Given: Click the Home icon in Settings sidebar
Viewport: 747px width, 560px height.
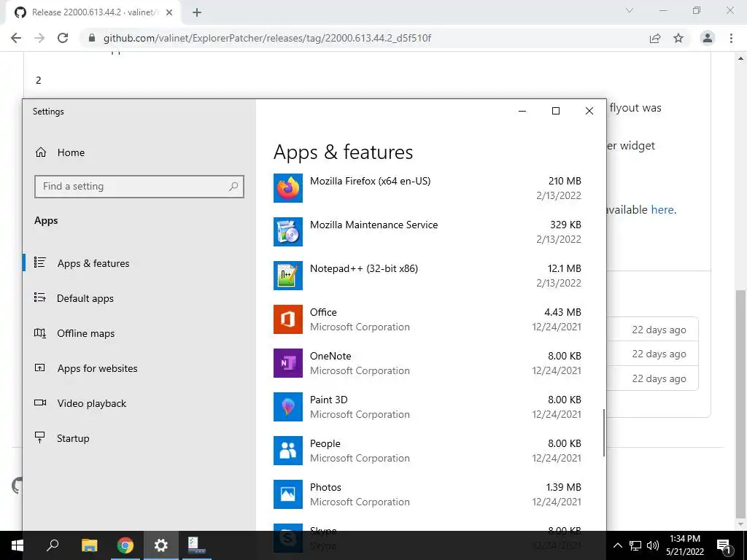Looking at the screenshot, I should tap(41, 152).
